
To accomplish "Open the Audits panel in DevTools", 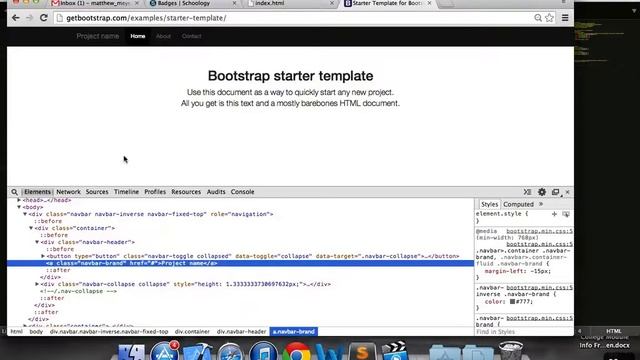I will point(216,192).
